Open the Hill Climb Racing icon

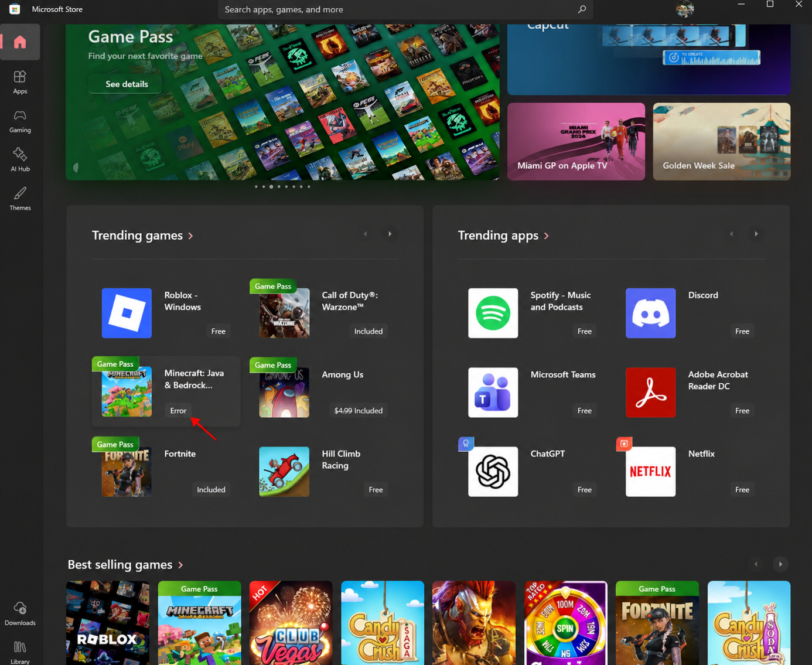[284, 472]
